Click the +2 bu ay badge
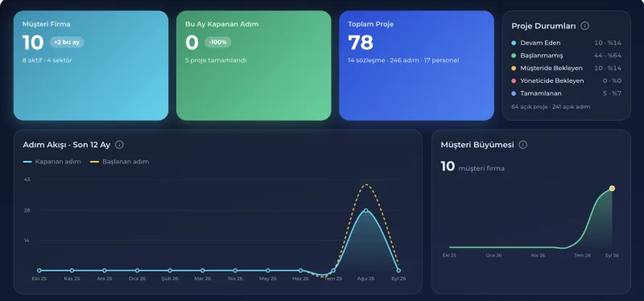 (x=67, y=43)
